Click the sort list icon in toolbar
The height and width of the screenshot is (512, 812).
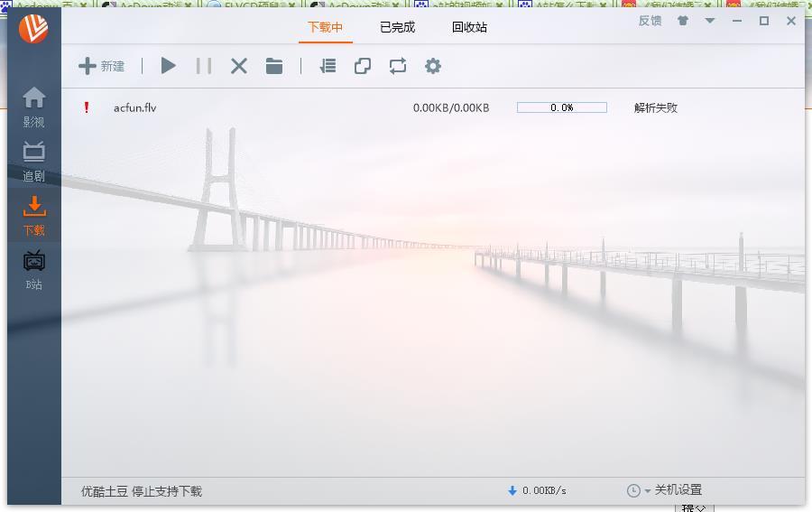pos(328,66)
